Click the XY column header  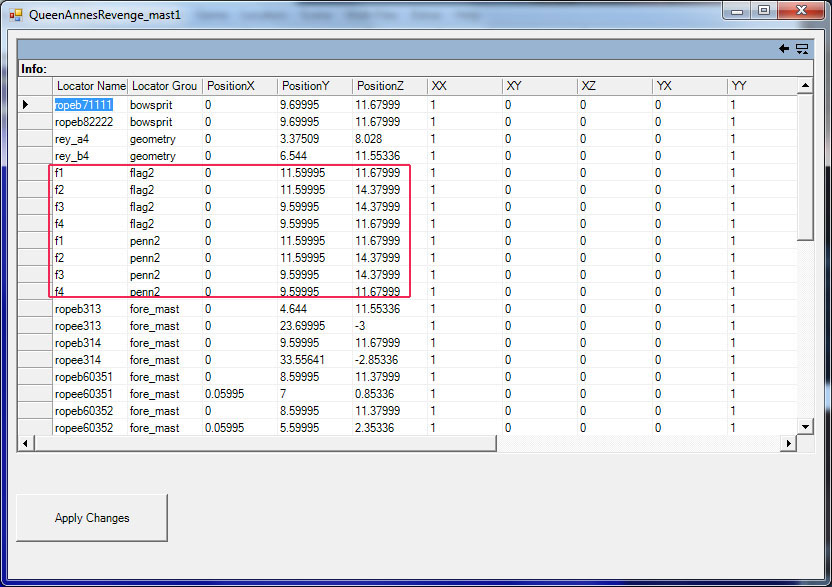click(539, 86)
